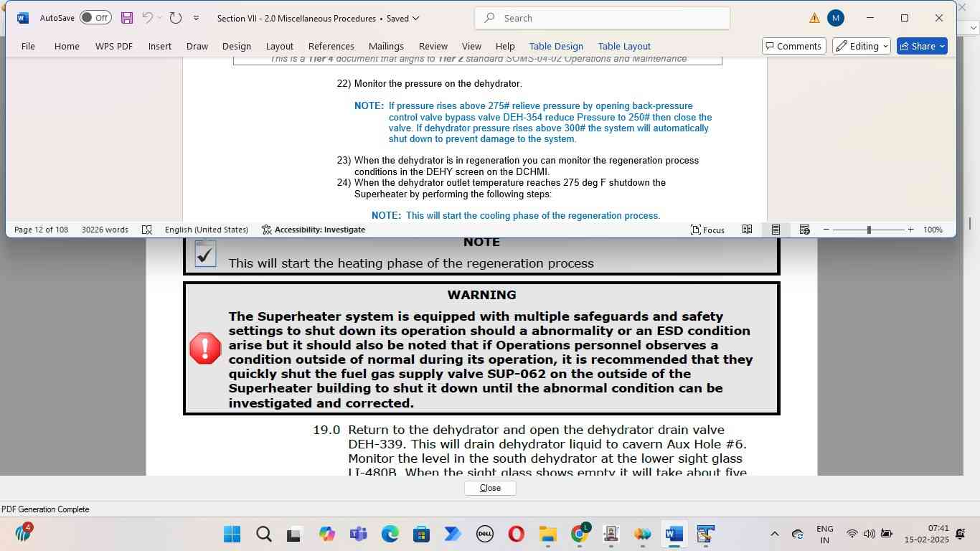Click the zoom in plus button
Screen dimensions: 980x551
tap(910, 230)
